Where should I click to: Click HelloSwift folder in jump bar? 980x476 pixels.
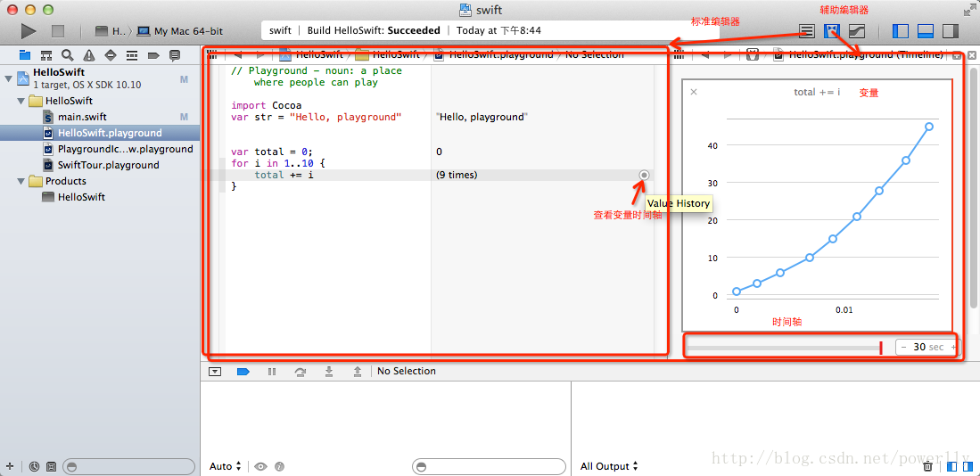point(388,55)
